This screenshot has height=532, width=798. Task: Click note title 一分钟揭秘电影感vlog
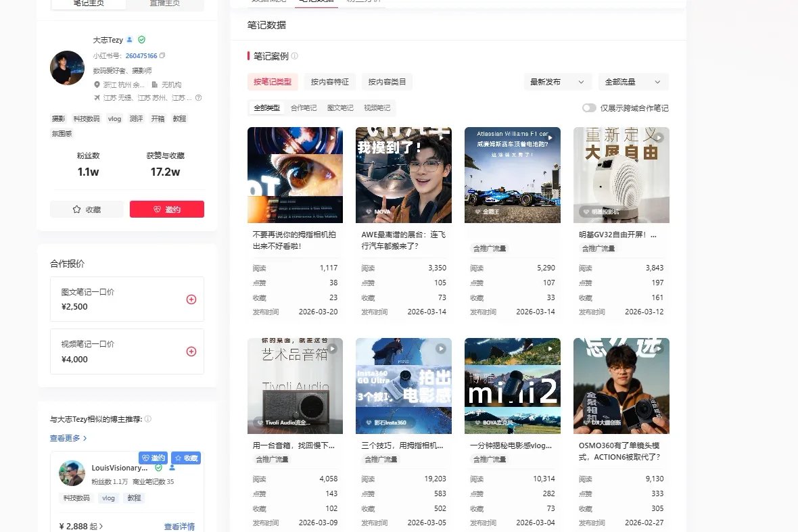tap(511, 445)
